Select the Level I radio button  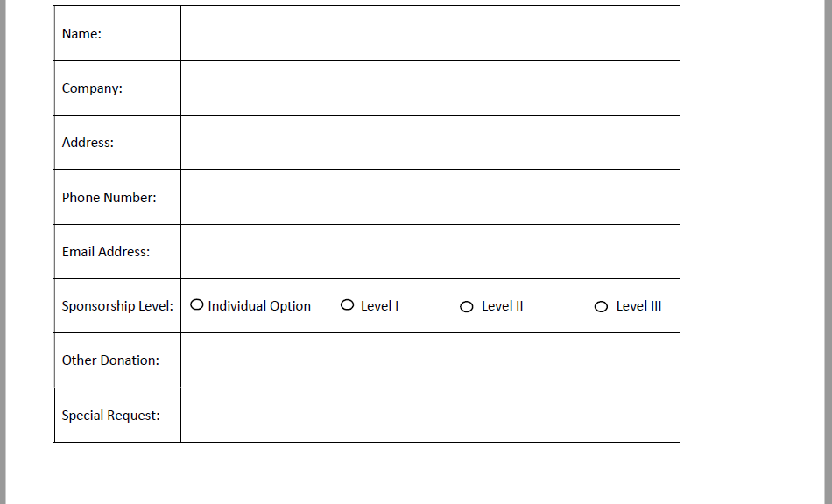(x=347, y=304)
